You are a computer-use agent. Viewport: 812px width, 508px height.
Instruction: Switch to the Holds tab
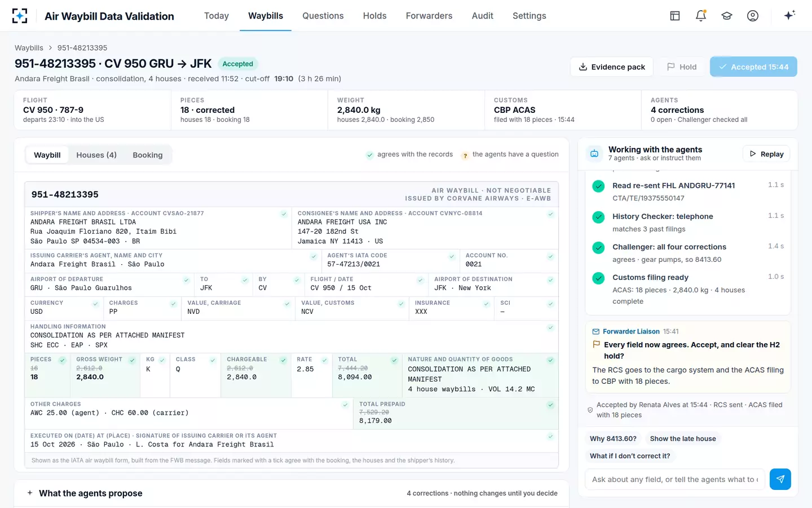375,16
